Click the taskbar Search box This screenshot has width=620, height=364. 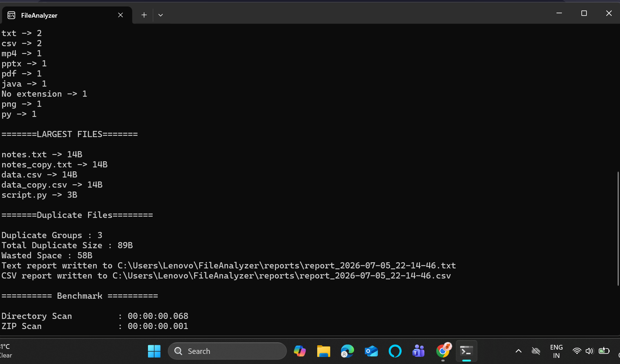[x=227, y=351]
